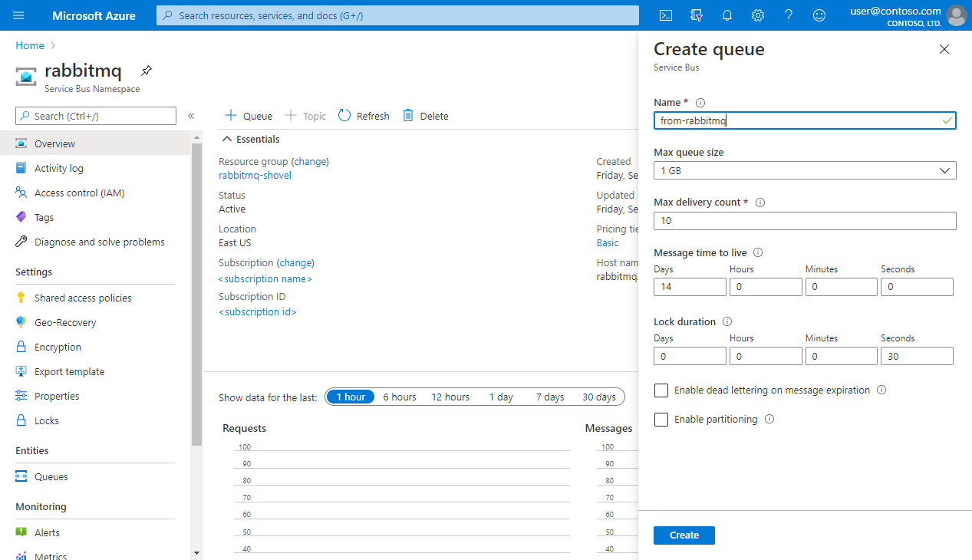Show info tooltip for Lock duration
Image resolution: width=972 pixels, height=560 pixels.
727,322
